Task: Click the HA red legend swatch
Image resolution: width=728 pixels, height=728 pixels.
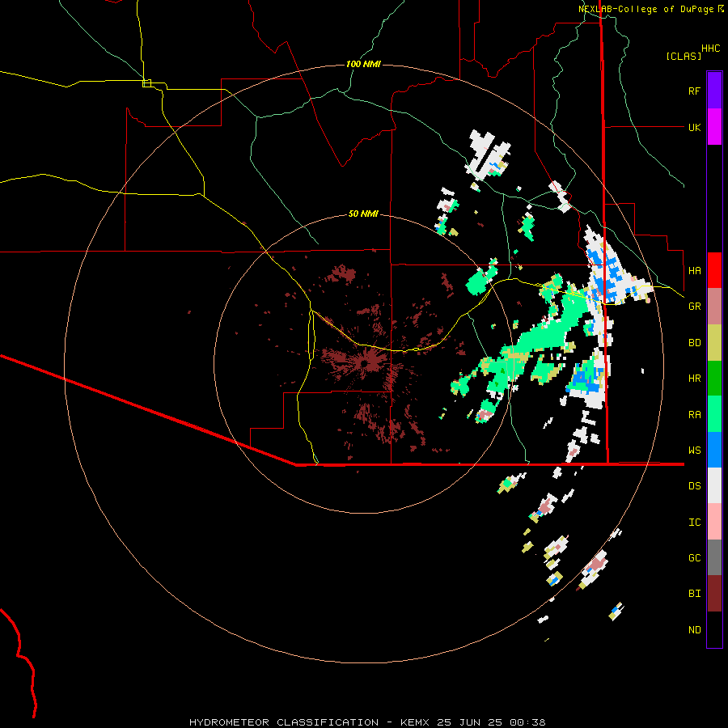Action: point(714,270)
